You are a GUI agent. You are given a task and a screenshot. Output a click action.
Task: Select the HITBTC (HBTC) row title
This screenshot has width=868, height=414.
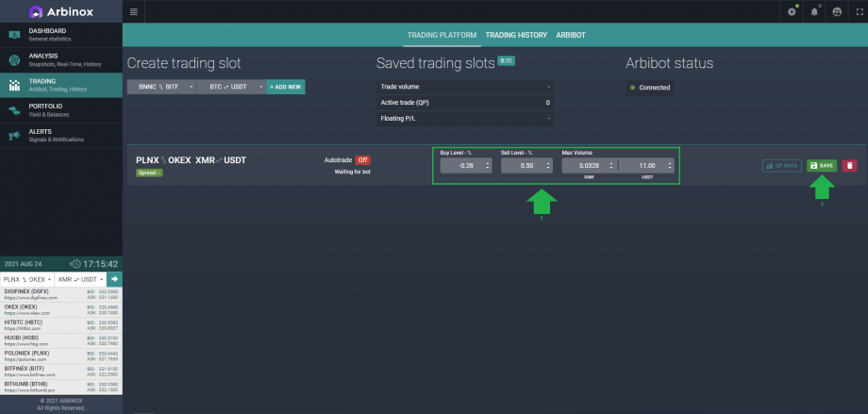[24, 323]
